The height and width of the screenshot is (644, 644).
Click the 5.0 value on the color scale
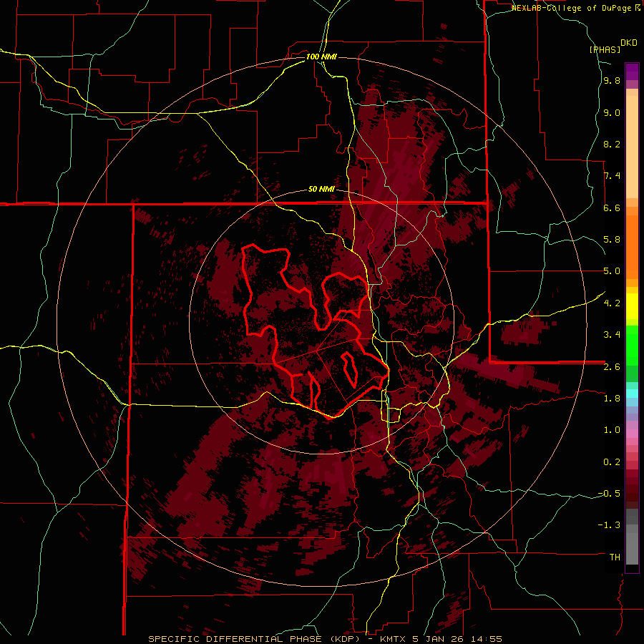(x=612, y=271)
